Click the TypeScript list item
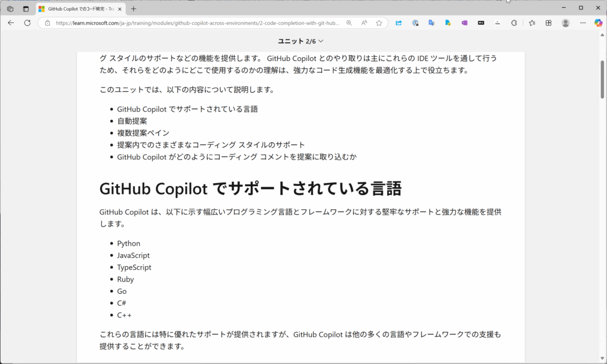The height and width of the screenshot is (364, 607). point(134,267)
